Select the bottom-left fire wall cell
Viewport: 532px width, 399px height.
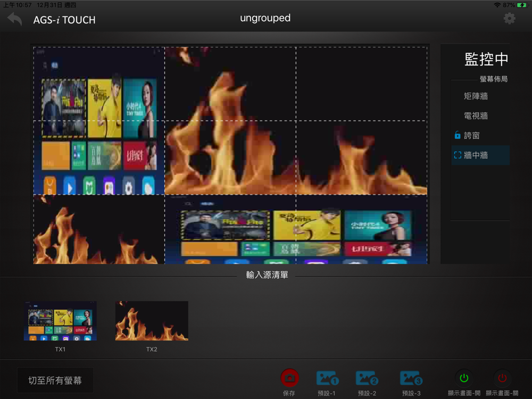(99, 229)
